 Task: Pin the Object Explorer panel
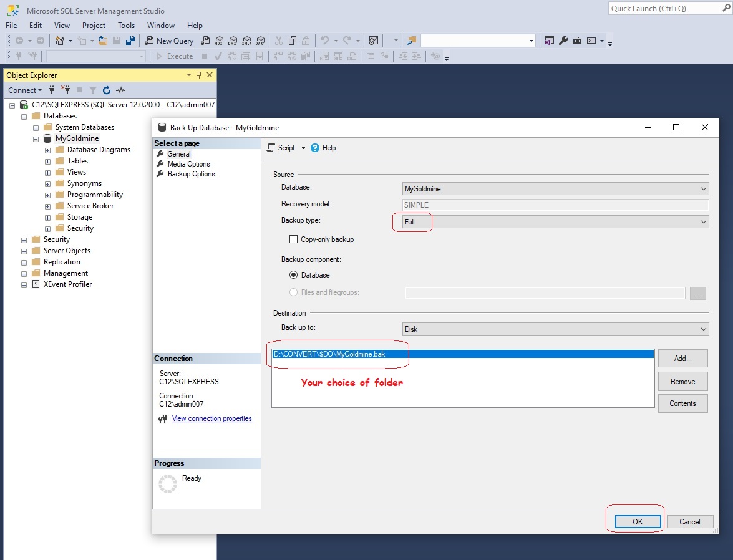click(x=199, y=75)
